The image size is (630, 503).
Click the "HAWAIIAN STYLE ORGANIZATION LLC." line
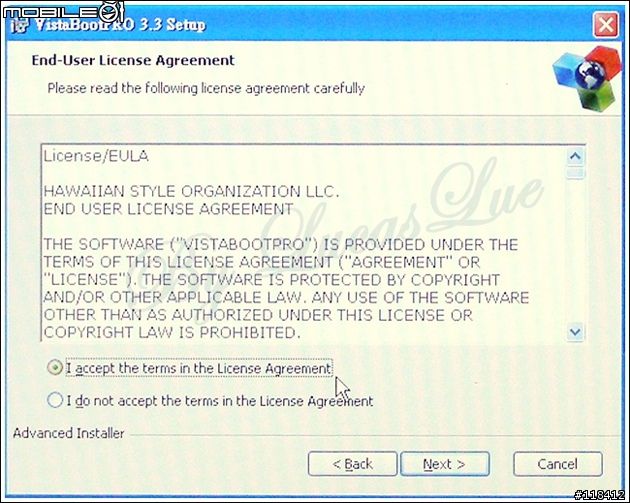(x=191, y=192)
